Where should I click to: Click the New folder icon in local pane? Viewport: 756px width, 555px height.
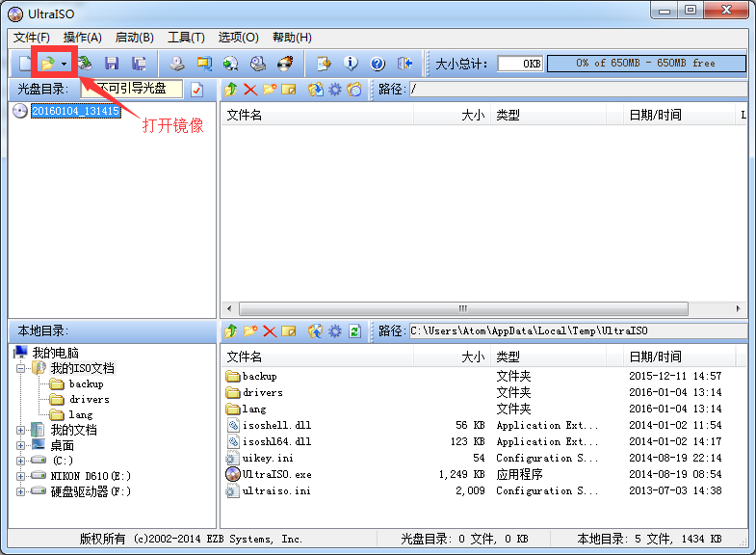point(250,331)
